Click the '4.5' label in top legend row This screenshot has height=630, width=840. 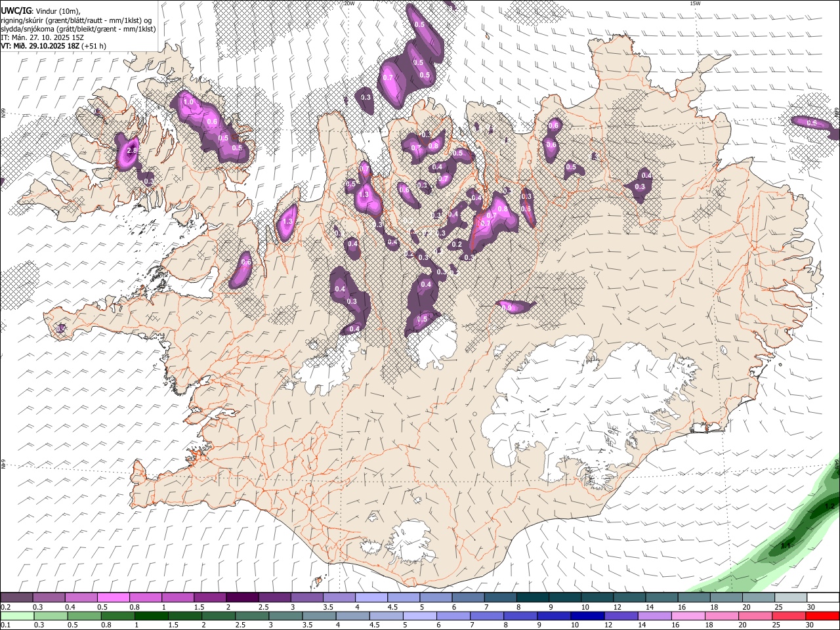(x=392, y=607)
